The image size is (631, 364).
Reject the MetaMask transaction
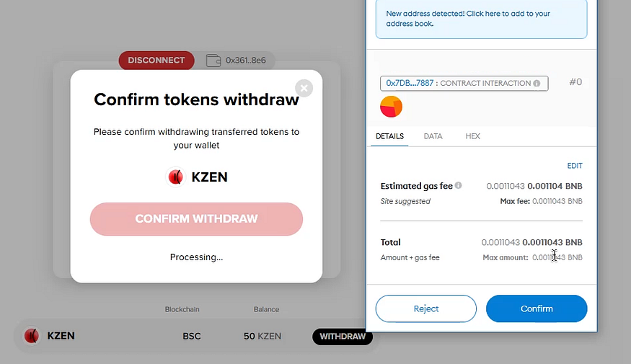point(425,308)
